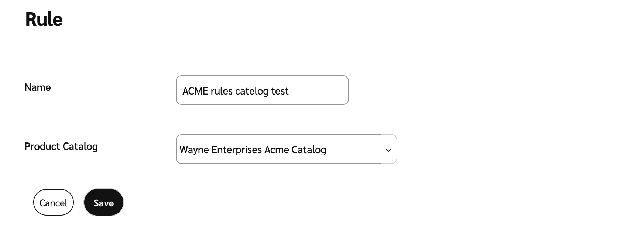Screen dimensions: 644x237
Task: Click the "Product Catalog" field label
Action: (61, 147)
